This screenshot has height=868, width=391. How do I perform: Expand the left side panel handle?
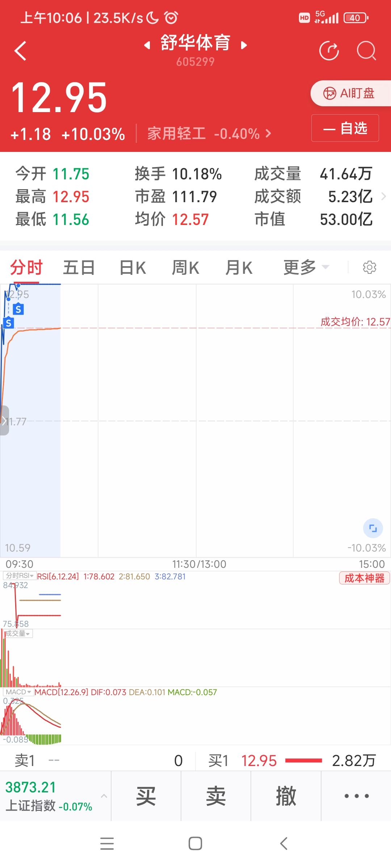[4, 420]
